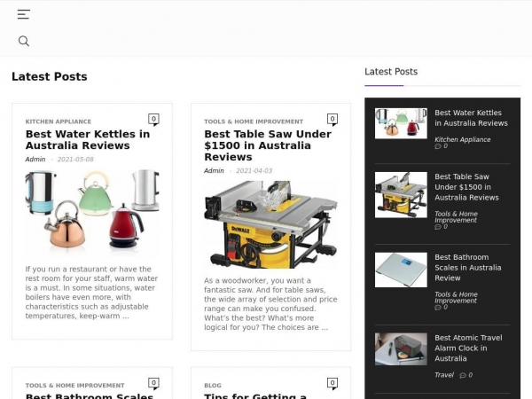The width and height of the screenshot is (532, 399).
Task: Open the Kitchen Appliance category link on card
Action: pyautogui.click(x=59, y=121)
